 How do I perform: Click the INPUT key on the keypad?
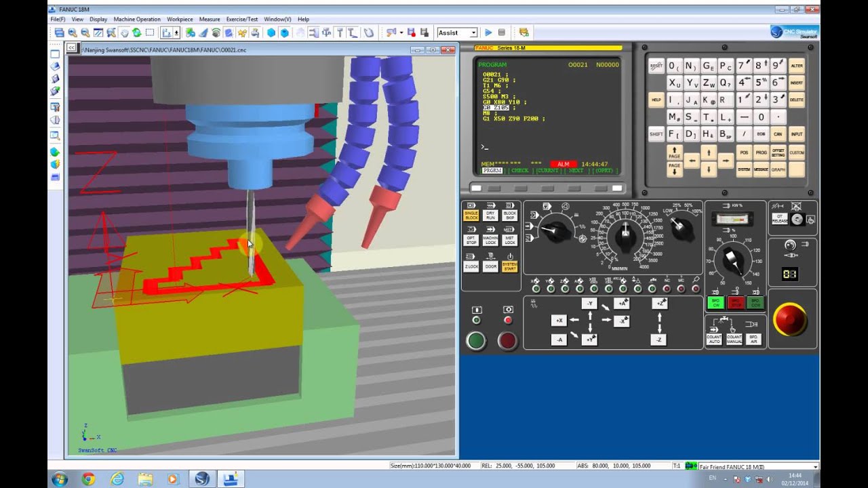[x=797, y=134]
